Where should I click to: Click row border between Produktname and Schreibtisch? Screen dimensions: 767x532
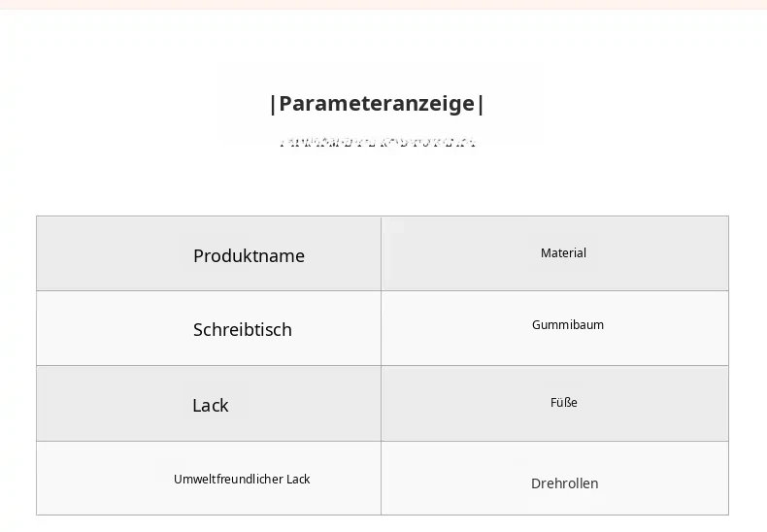point(209,291)
